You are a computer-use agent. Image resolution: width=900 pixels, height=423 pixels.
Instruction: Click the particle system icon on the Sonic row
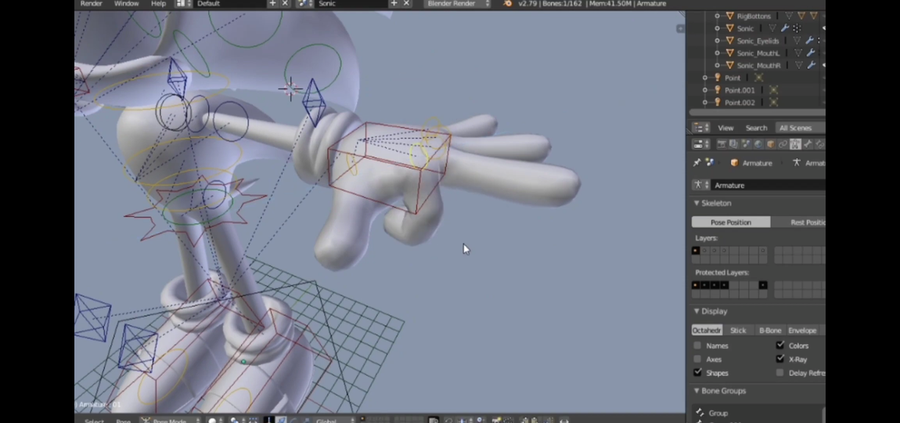tap(797, 28)
